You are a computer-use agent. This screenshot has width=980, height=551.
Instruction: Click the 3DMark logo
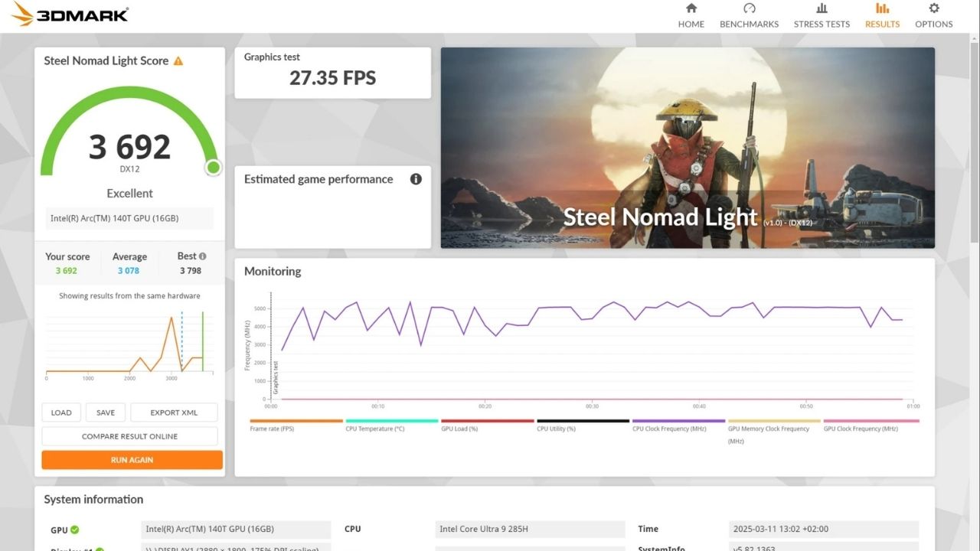click(x=70, y=15)
